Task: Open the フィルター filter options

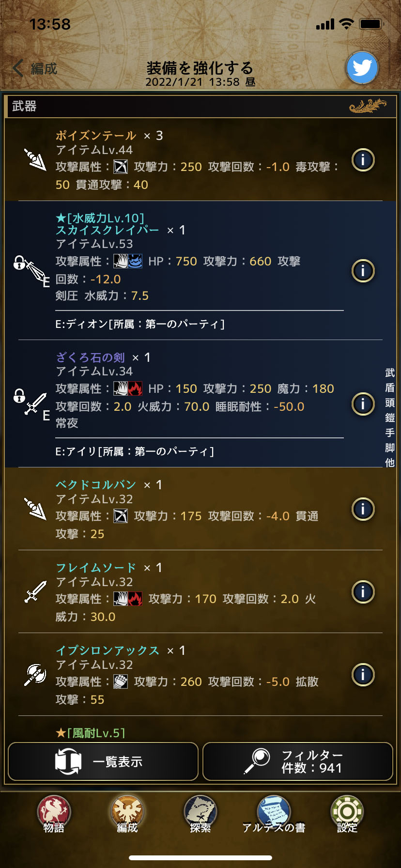Action: (297, 761)
